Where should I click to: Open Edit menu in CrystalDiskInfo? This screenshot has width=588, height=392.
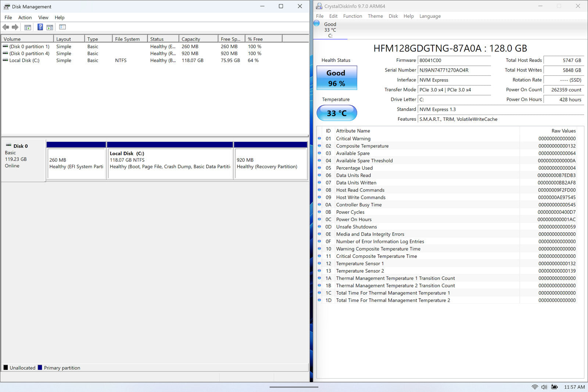333,16
